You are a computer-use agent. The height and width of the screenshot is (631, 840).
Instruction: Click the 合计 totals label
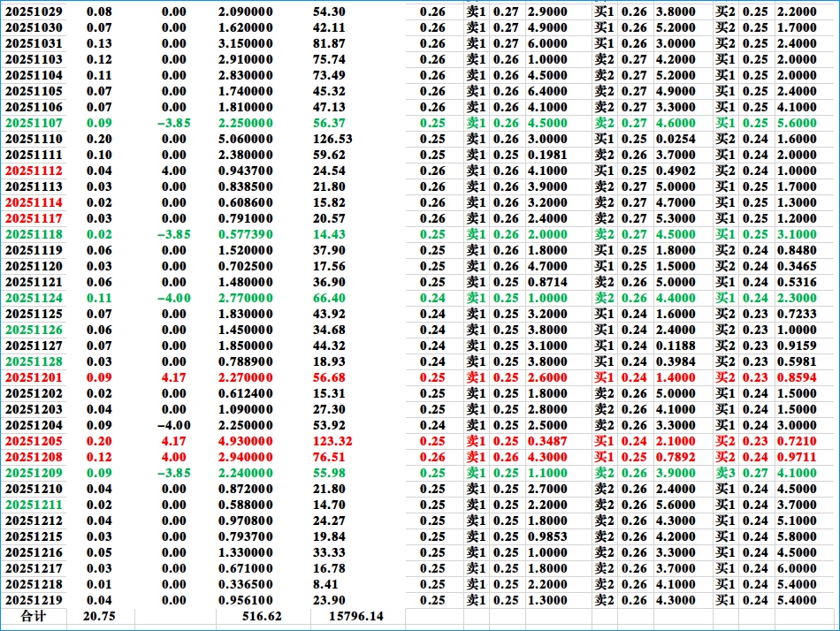tap(34, 617)
